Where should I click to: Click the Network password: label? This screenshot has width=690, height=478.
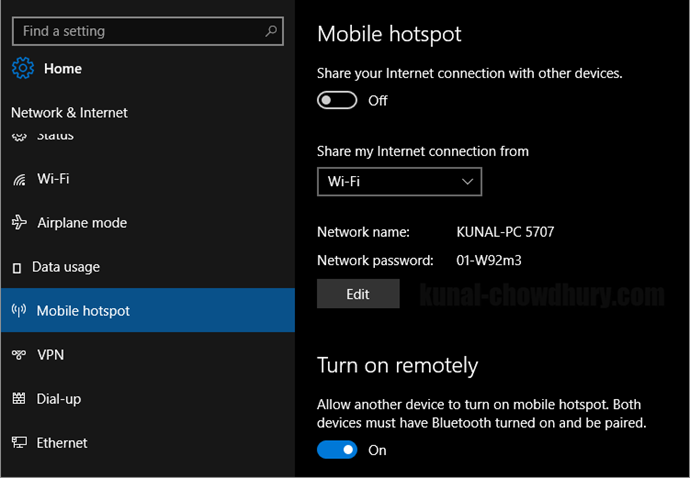(x=375, y=261)
